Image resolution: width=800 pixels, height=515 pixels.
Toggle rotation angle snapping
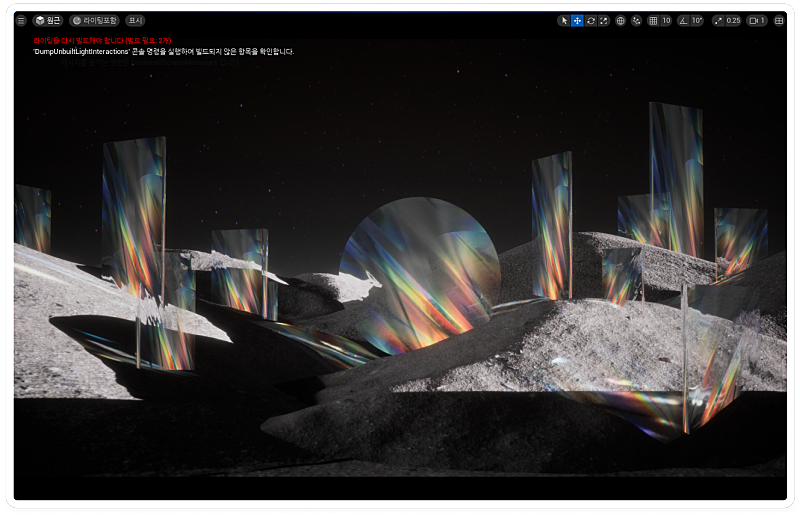pyautogui.click(x=683, y=20)
